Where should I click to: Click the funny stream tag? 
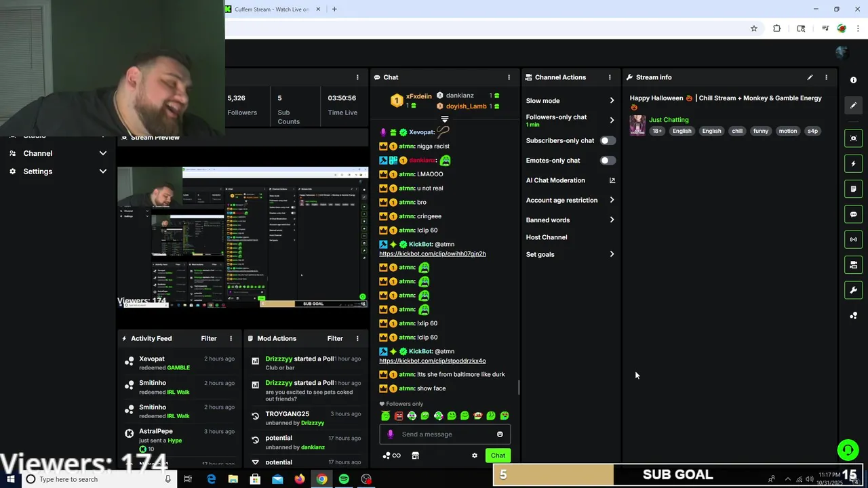tap(761, 131)
